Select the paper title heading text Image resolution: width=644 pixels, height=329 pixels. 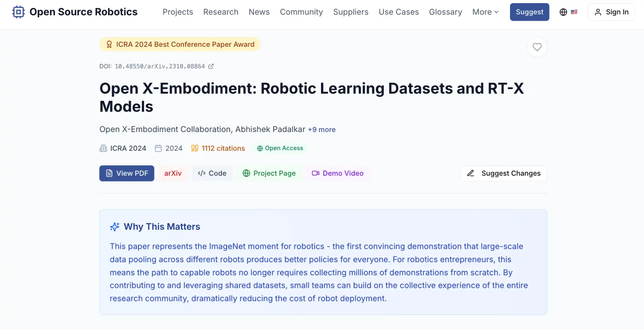tap(312, 97)
